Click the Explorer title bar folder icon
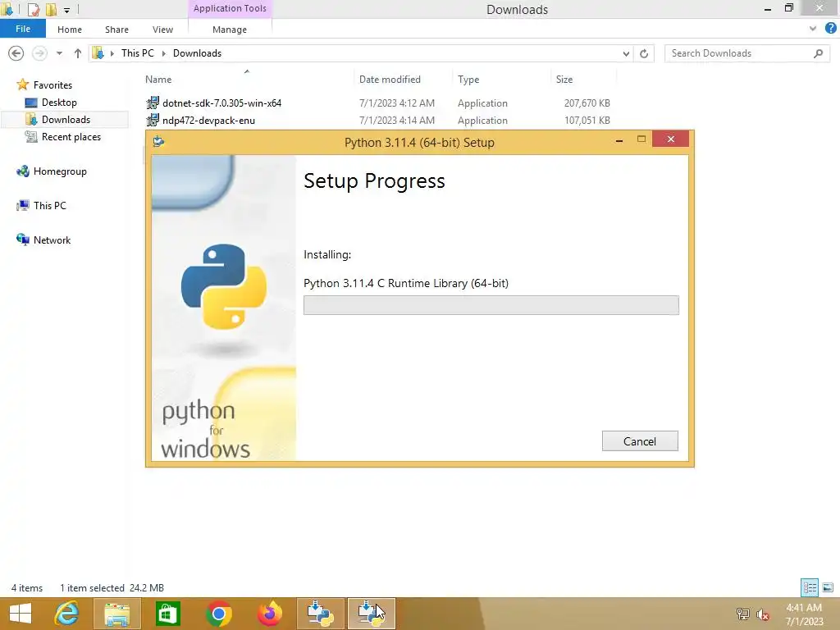The height and width of the screenshot is (630, 840). point(7,9)
